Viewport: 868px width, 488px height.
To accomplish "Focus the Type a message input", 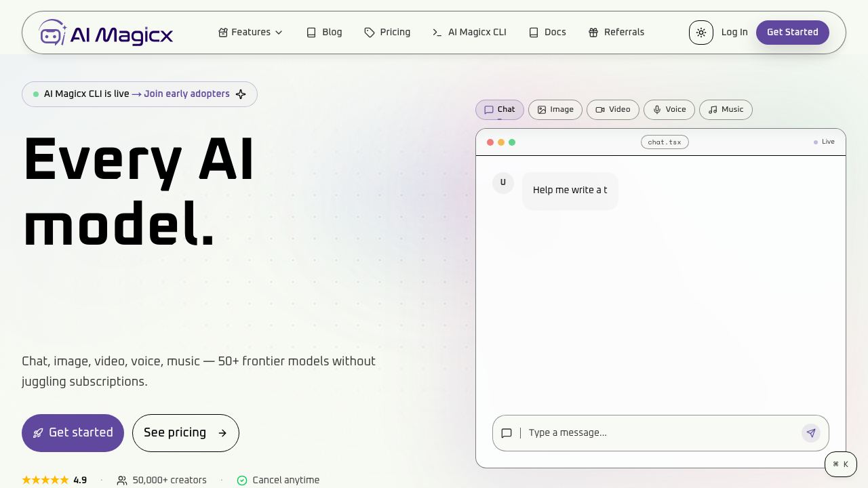I will 661,433.
